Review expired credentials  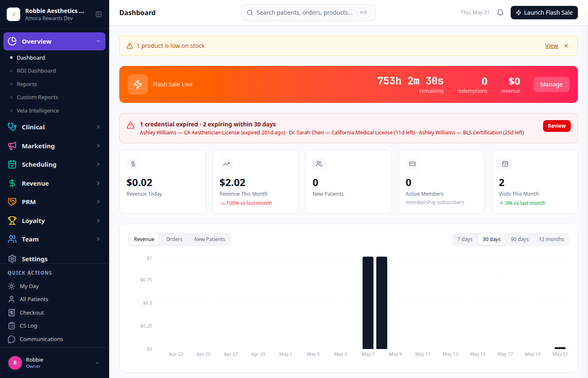pyautogui.click(x=556, y=126)
